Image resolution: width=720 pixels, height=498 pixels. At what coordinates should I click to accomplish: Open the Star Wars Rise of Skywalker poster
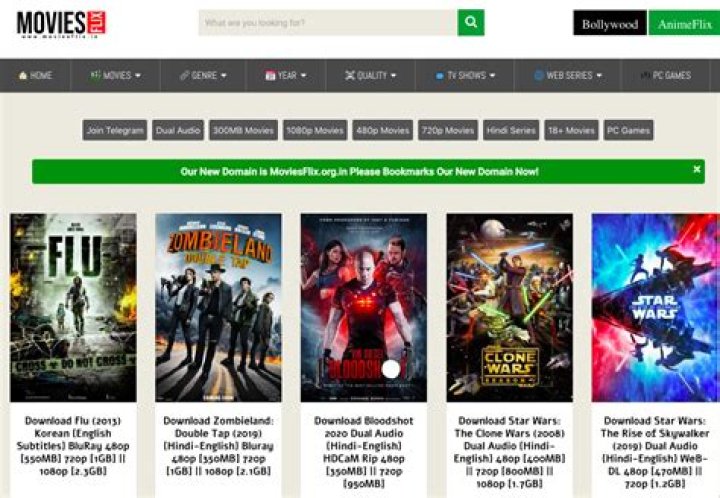point(656,308)
